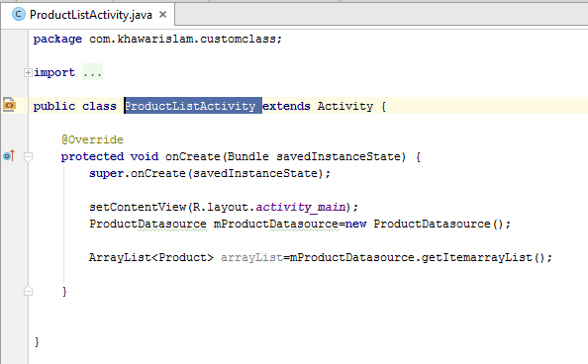Image resolution: width=588 pixels, height=364 pixels.
Task: Click the new keyword
Action: 355,224
